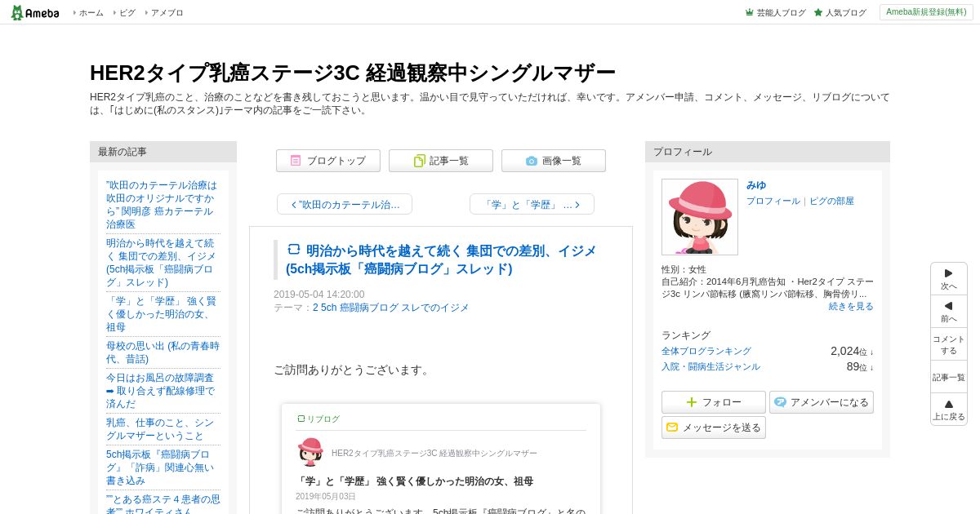Open ピグの部屋 link
Screen dimensions: 980x514
831,201
